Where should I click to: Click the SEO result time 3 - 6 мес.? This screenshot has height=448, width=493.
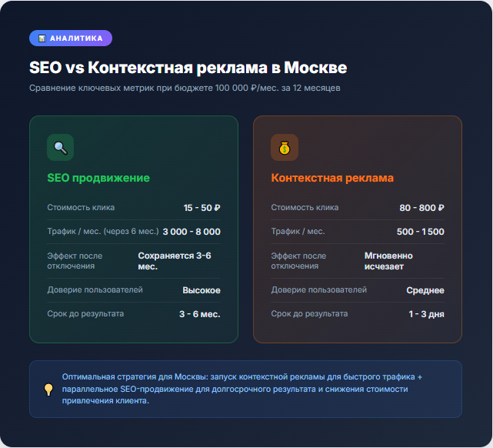pyautogui.click(x=200, y=314)
